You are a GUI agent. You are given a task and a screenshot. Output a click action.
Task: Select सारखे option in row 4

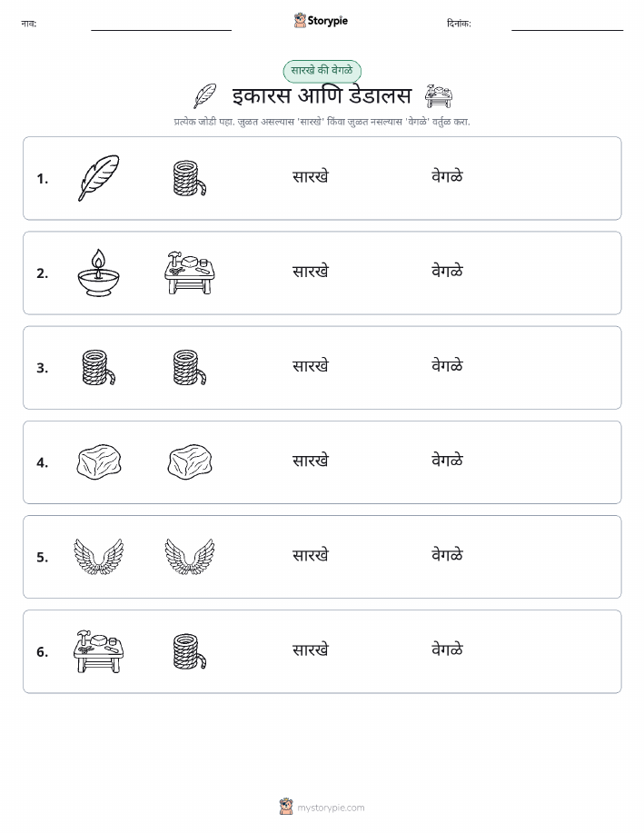[x=311, y=461]
